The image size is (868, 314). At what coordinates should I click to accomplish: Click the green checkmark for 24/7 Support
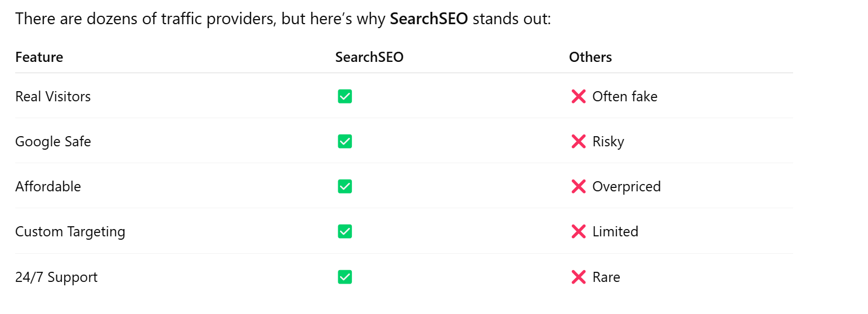pos(345,277)
